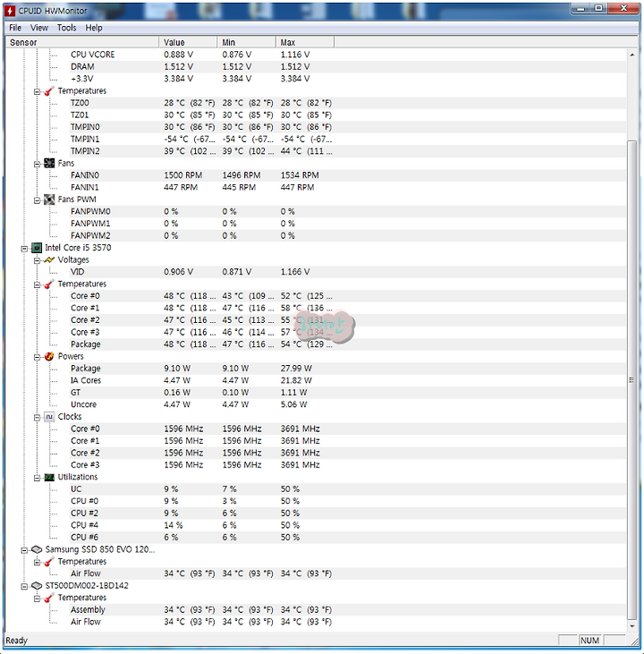
Task: Select the TMPIN1 temperature row
Action: point(348,140)
